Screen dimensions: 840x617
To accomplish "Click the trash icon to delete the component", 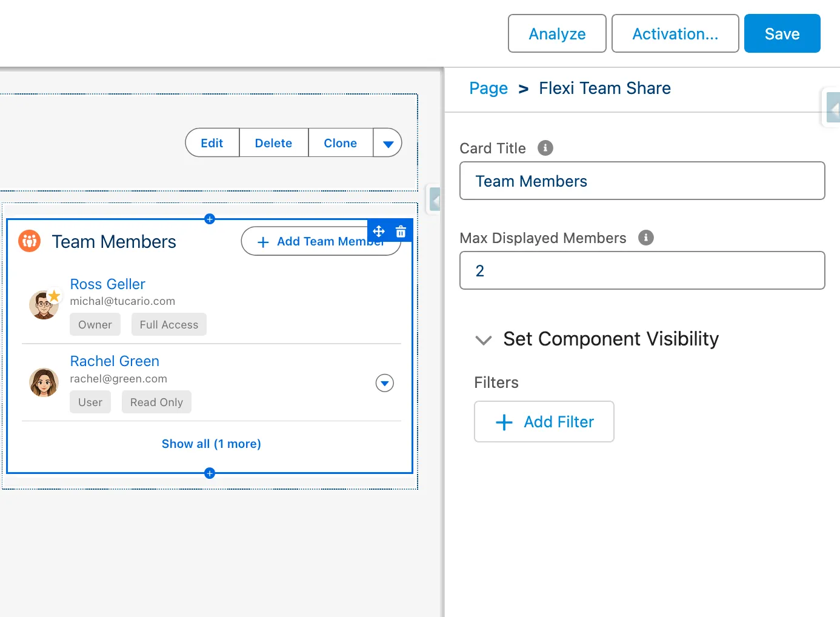I will tap(401, 231).
